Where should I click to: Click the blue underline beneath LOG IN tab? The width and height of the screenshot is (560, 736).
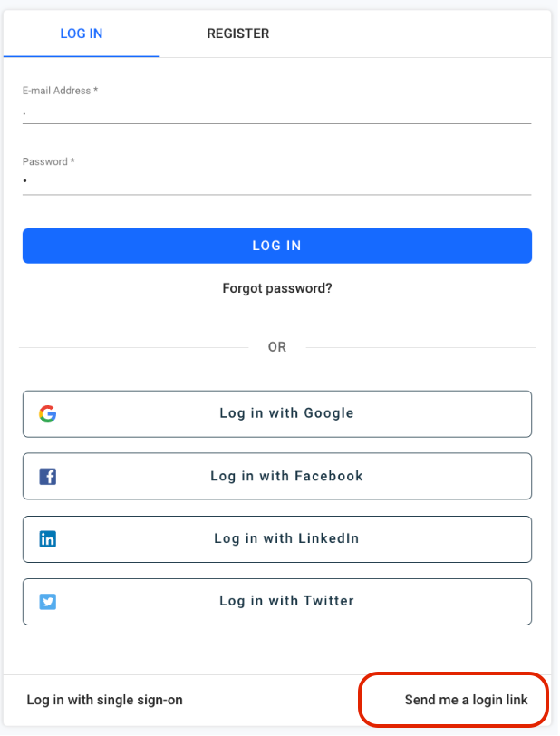(82, 56)
